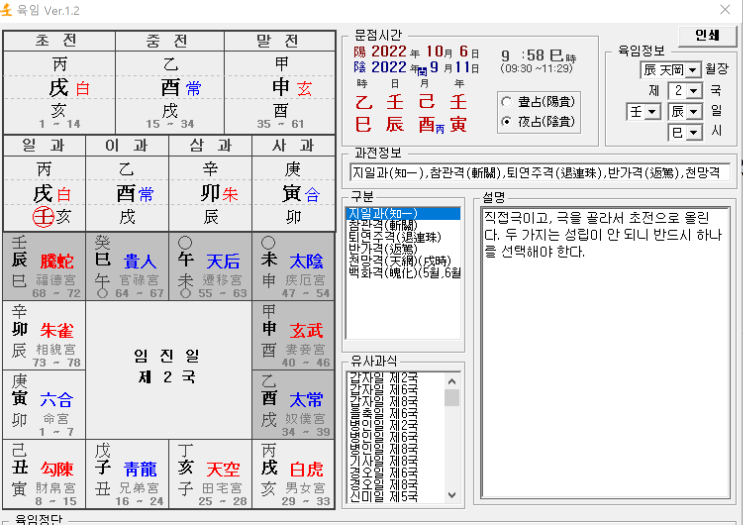Viewport: 743px width, 525px height.
Task: Select 병인일 제2국 in 유사과식 list
Action: coord(384,425)
